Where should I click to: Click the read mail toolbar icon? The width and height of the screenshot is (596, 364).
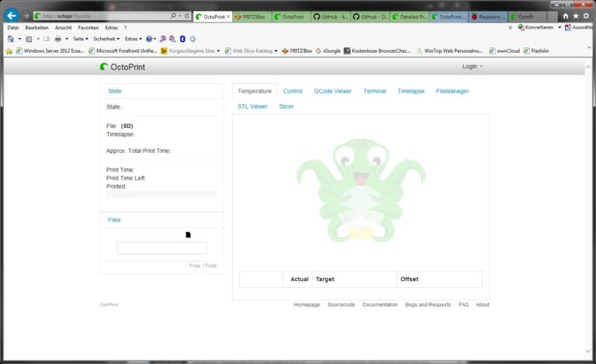tap(47, 39)
